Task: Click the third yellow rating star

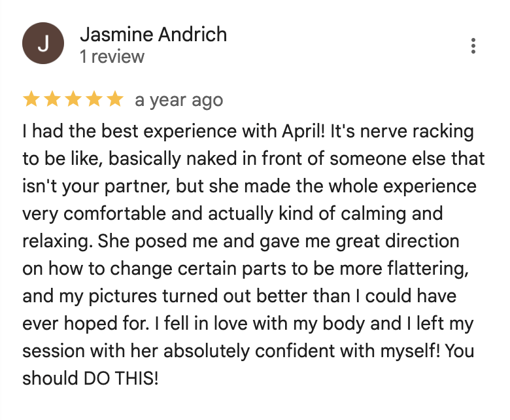Action: tap(73, 99)
